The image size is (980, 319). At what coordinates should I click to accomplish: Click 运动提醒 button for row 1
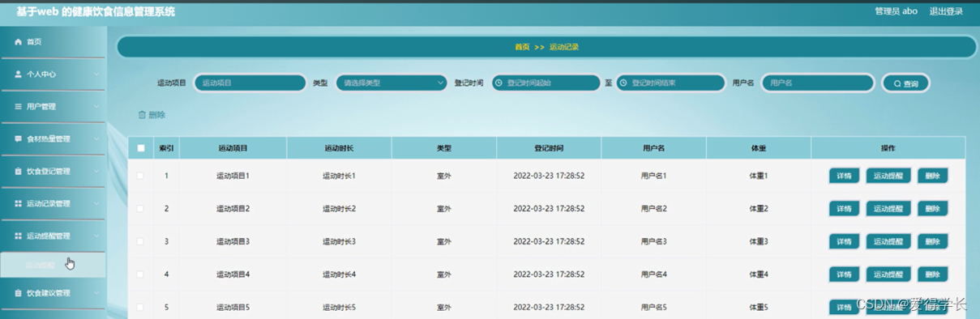[x=888, y=176]
